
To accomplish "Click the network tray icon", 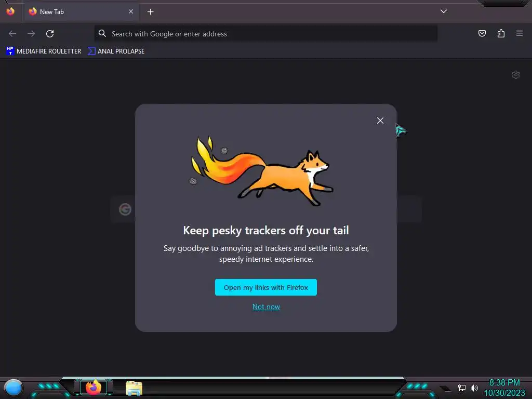I will [x=462, y=388].
